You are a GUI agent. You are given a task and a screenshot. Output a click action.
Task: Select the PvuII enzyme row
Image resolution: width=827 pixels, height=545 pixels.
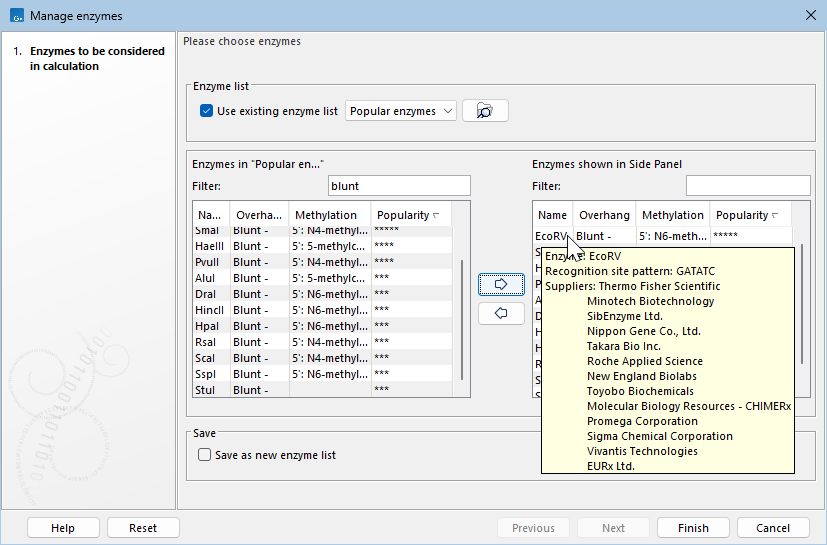tap(322, 262)
